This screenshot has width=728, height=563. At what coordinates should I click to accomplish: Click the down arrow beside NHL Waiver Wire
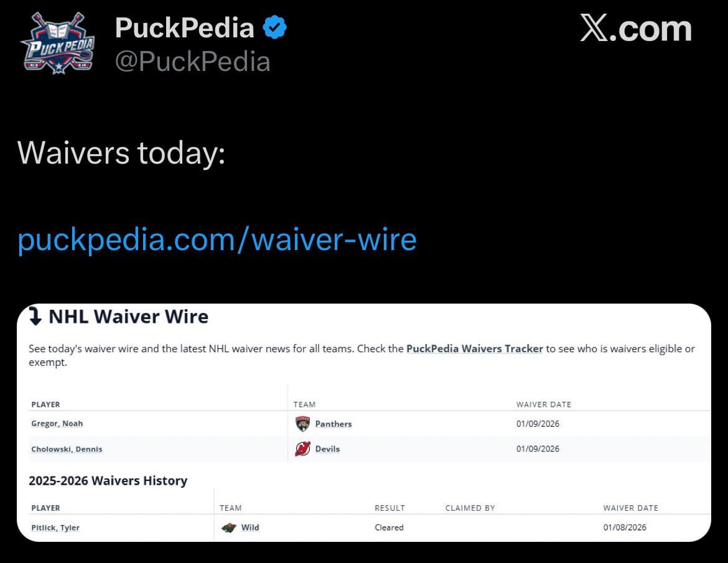(x=36, y=317)
